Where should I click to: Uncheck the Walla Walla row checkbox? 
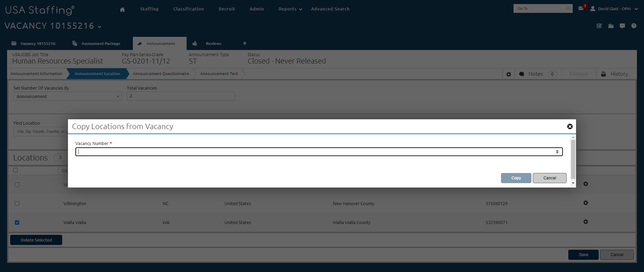(17, 222)
